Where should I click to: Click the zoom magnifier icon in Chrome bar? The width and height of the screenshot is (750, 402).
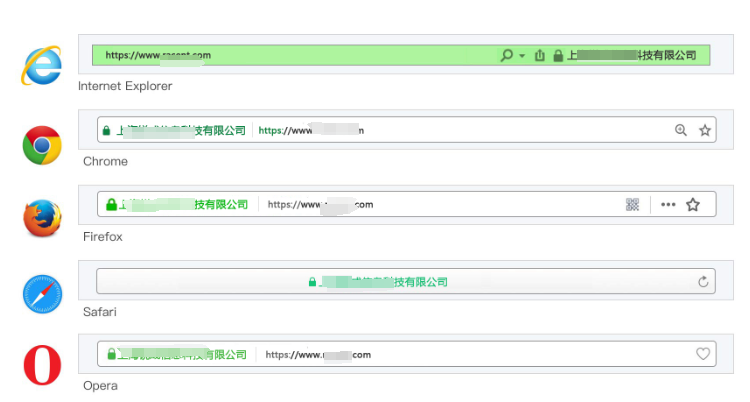click(681, 130)
